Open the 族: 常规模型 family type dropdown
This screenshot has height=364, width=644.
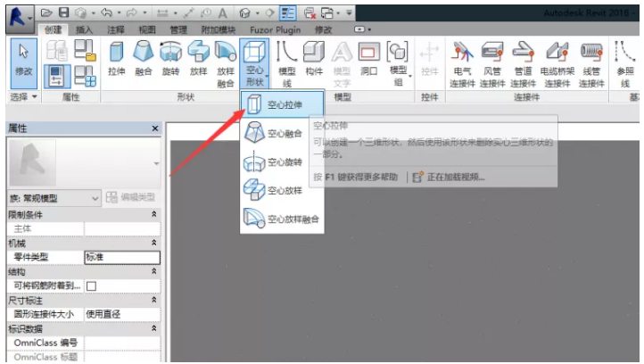[54, 198]
